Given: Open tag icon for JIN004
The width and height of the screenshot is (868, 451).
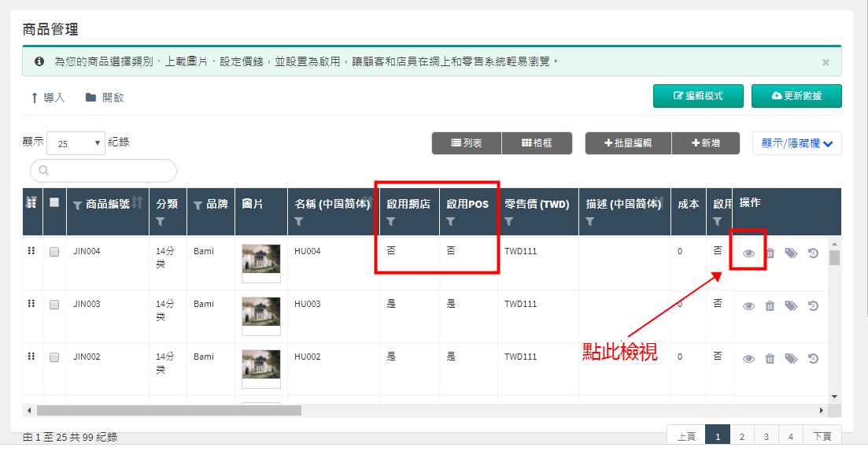Looking at the screenshot, I should (x=791, y=253).
